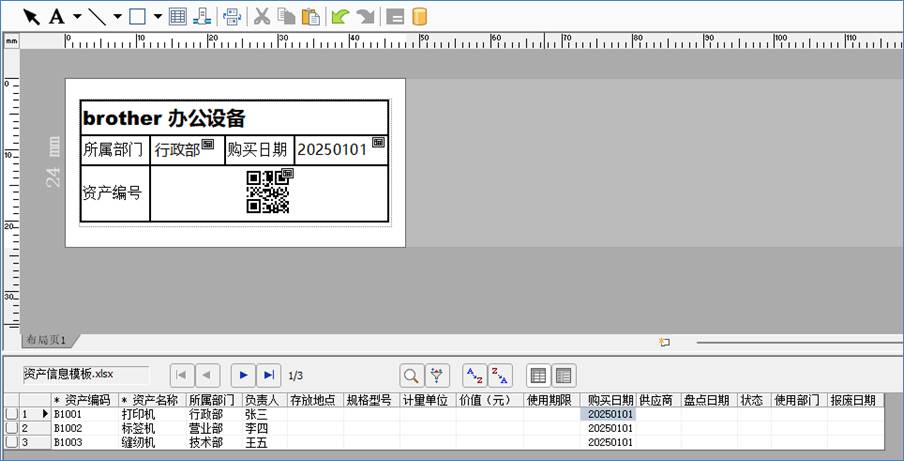Click the 负责人 column header

[x=265, y=400]
